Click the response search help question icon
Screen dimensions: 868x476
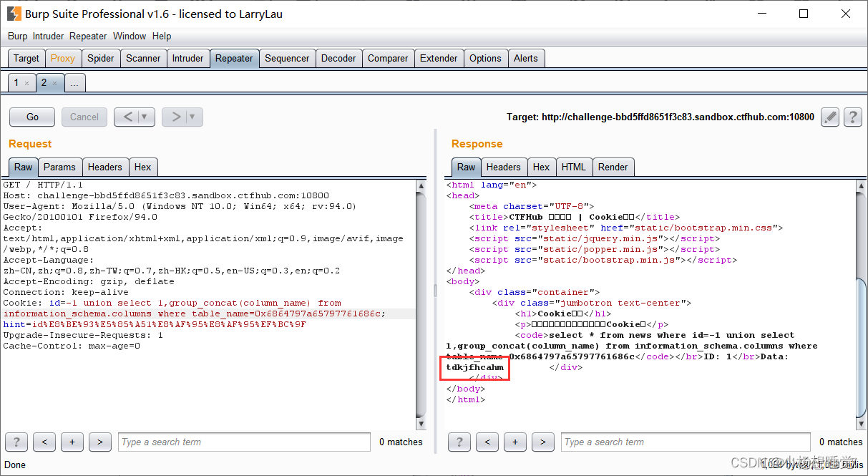[x=459, y=442]
